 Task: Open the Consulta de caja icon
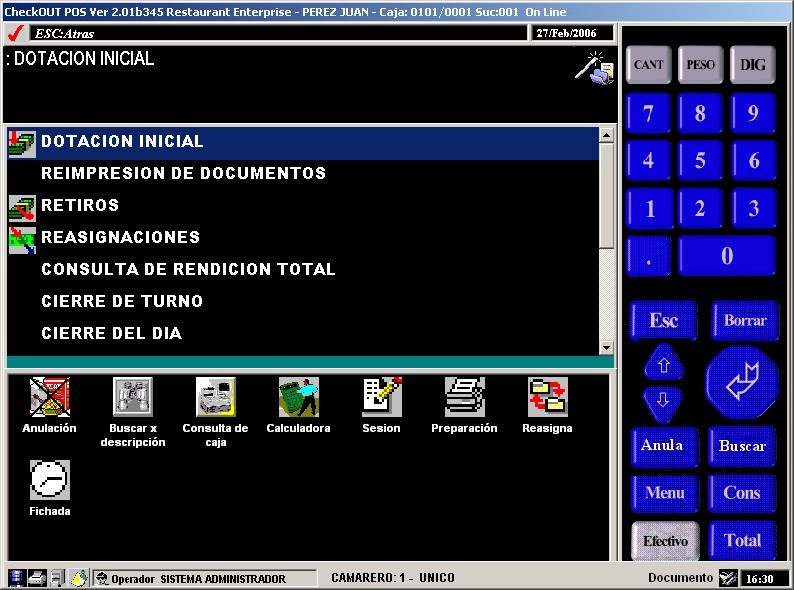(216, 397)
